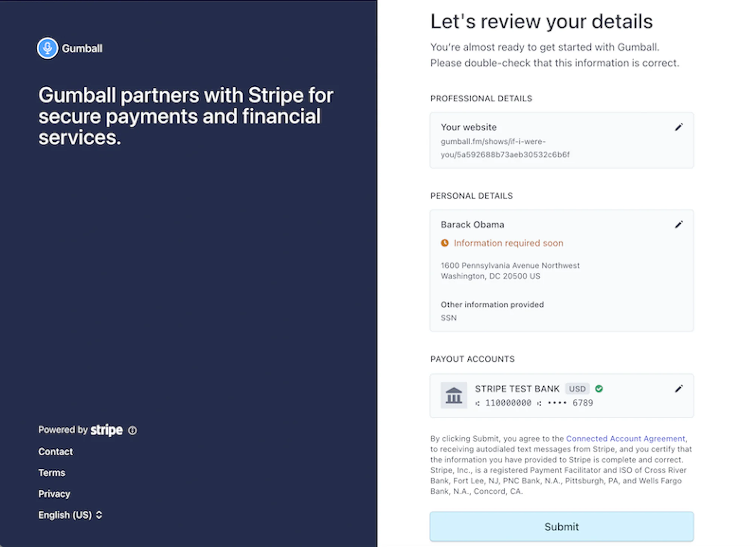Viewport: 756px width, 547px height.
Task: Click the orange clock warning icon
Action: (x=445, y=243)
